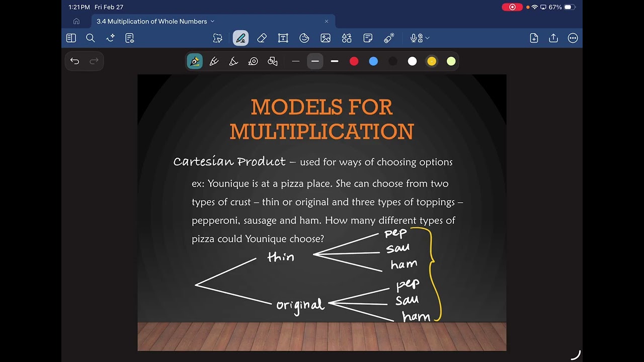
Task: Select the tape tool
Action: click(x=253, y=61)
